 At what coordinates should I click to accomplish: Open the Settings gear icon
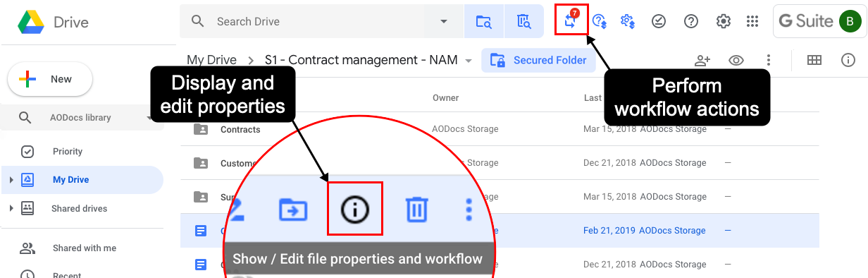[x=723, y=21]
